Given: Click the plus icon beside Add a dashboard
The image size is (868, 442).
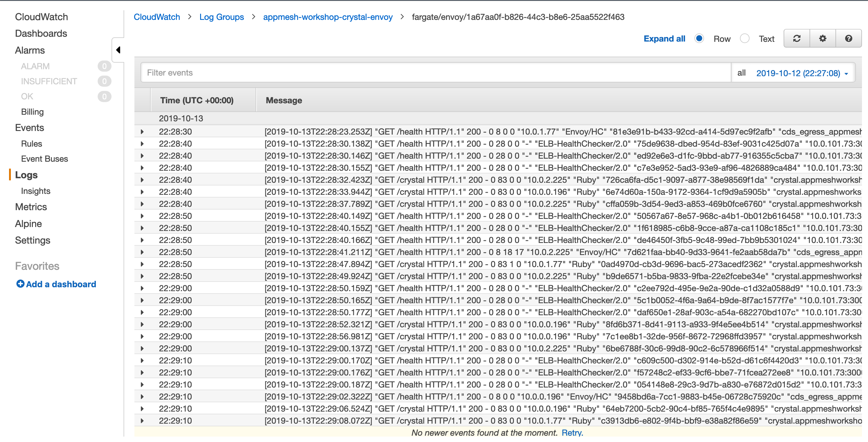Looking at the screenshot, I should pos(20,284).
